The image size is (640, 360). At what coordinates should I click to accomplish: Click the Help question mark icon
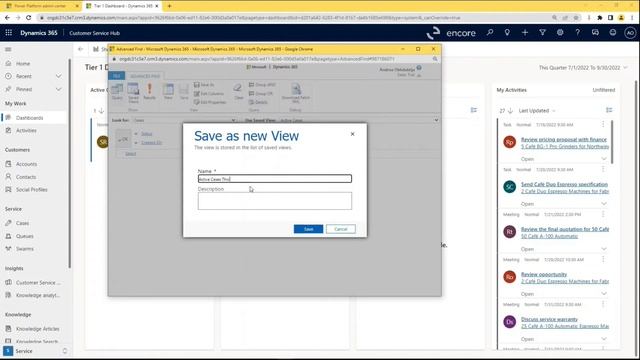578,33
